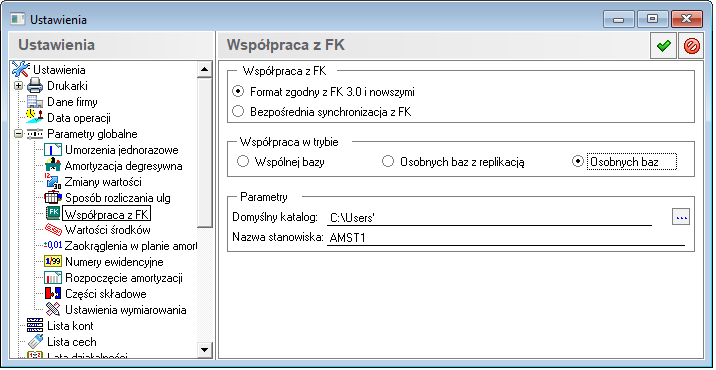
Task: Click the Ustawienia window title icon
Action: click(x=18, y=20)
